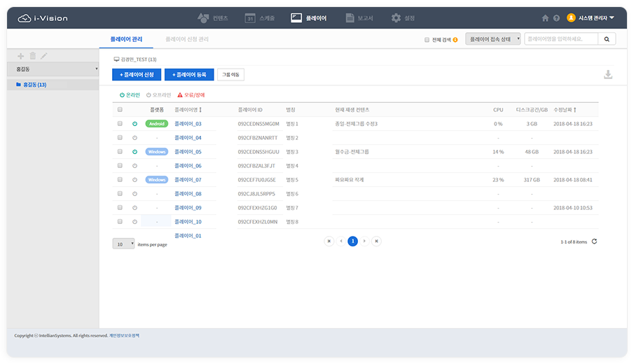Click the home icon in the header

[545, 18]
